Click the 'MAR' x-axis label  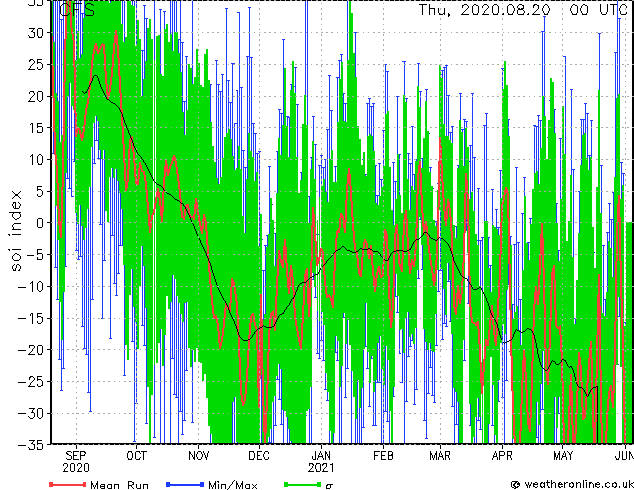pos(440,456)
